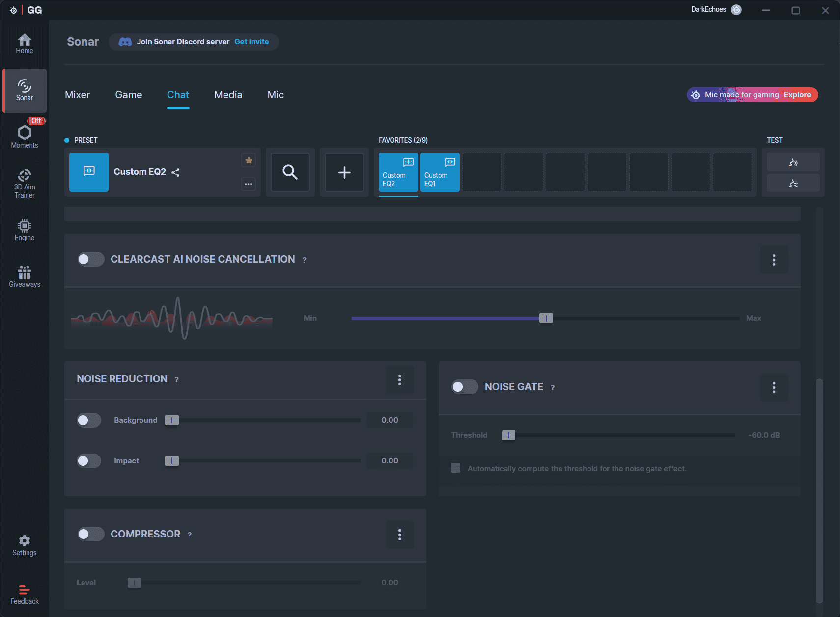Viewport: 840px width, 617px height.
Task: Switch to the Mixer tab
Action: [78, 95]
